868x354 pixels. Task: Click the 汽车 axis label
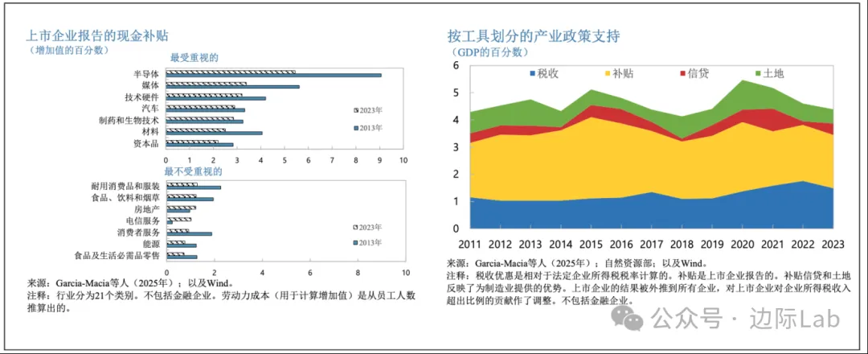point(150,109)
